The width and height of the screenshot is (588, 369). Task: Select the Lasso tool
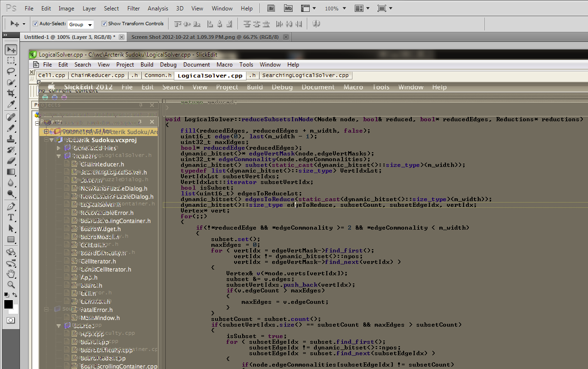(10, 71)
